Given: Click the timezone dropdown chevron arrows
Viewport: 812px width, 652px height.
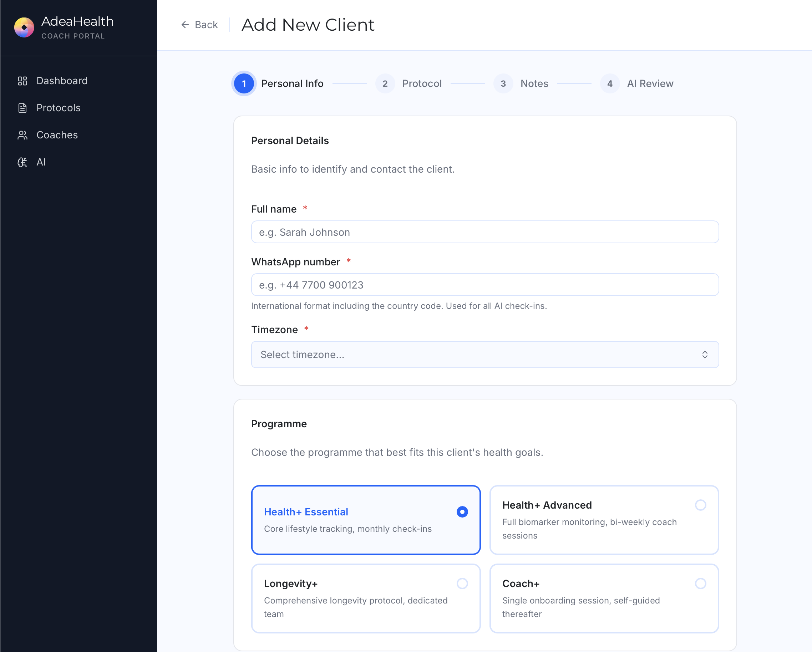Looking at the screenshot, I should click(705, 355).
